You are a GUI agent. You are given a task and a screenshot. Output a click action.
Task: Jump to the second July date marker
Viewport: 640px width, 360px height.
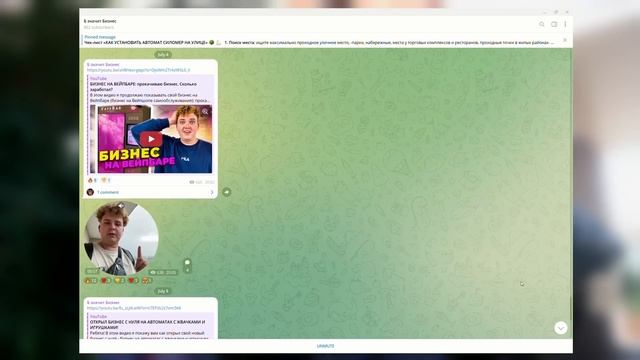tap(163, 291)
